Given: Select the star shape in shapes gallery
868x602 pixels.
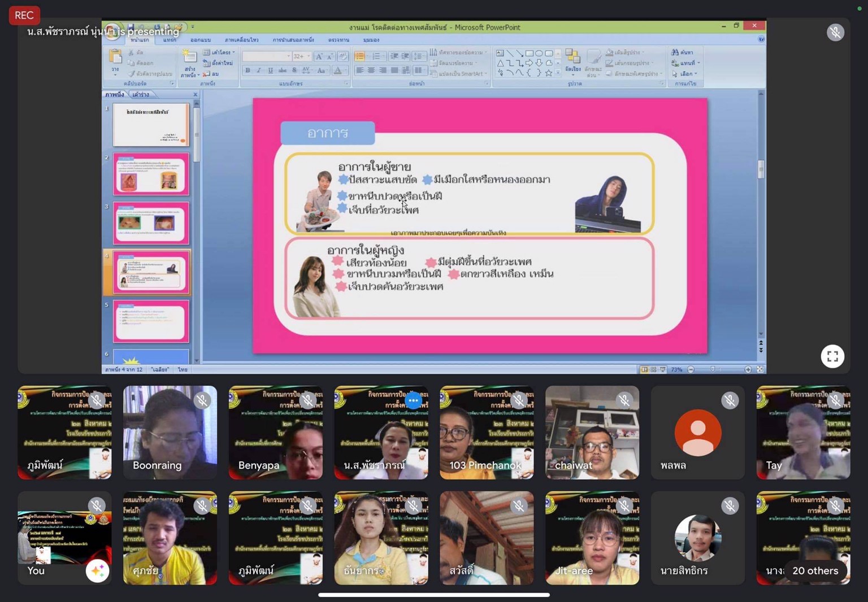Looking at the screenshot, I should click(548, 73).
